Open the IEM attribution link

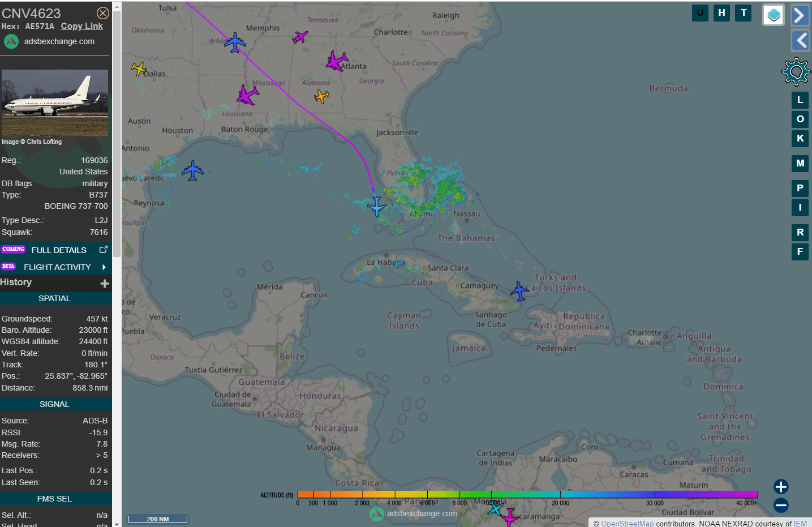point(800,524)
